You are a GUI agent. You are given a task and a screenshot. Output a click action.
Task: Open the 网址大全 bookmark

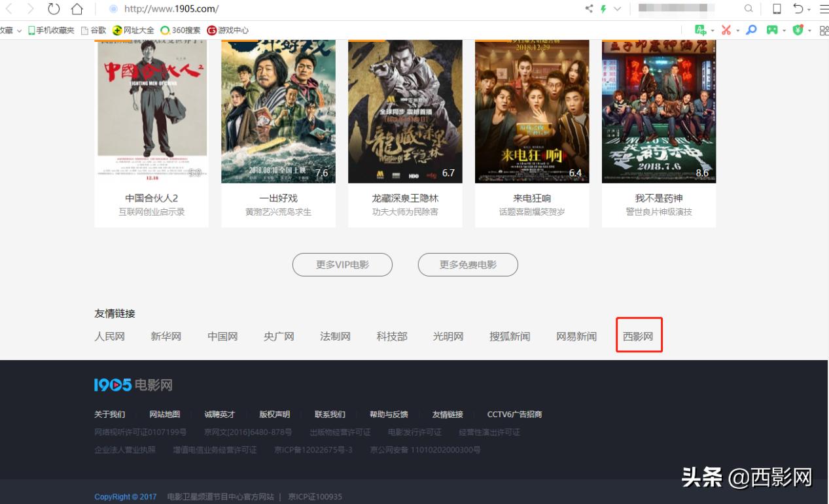133,30
